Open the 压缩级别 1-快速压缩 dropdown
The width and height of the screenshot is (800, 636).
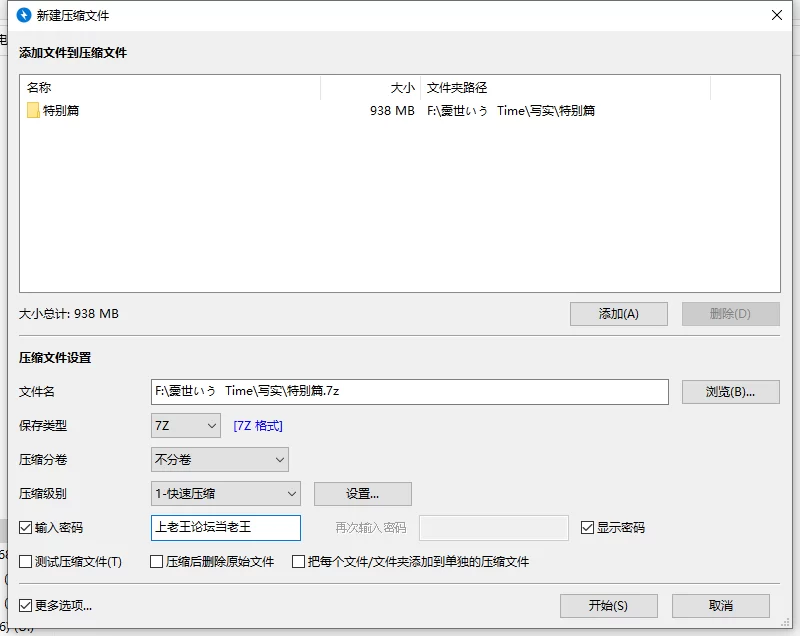[225, 494]
